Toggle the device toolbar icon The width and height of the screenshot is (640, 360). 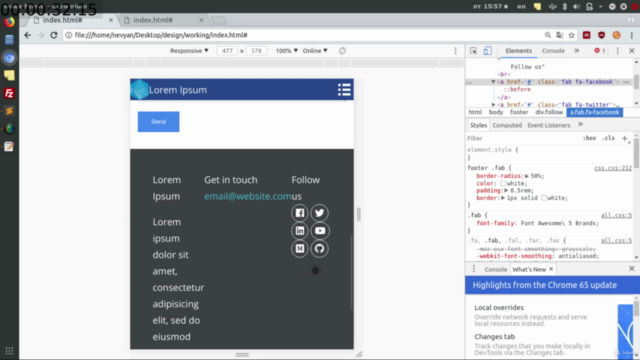pos(487,51)
